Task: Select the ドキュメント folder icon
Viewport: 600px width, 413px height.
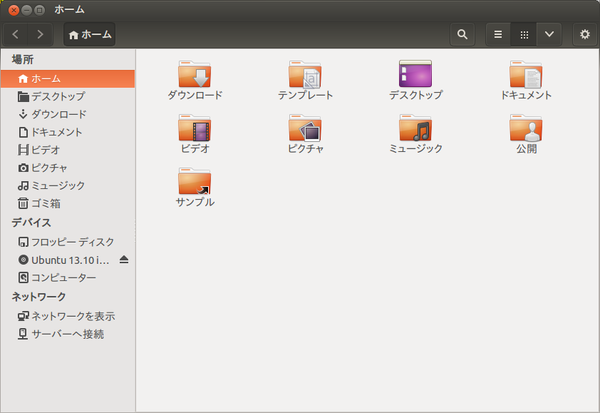Action: (526, 74)
